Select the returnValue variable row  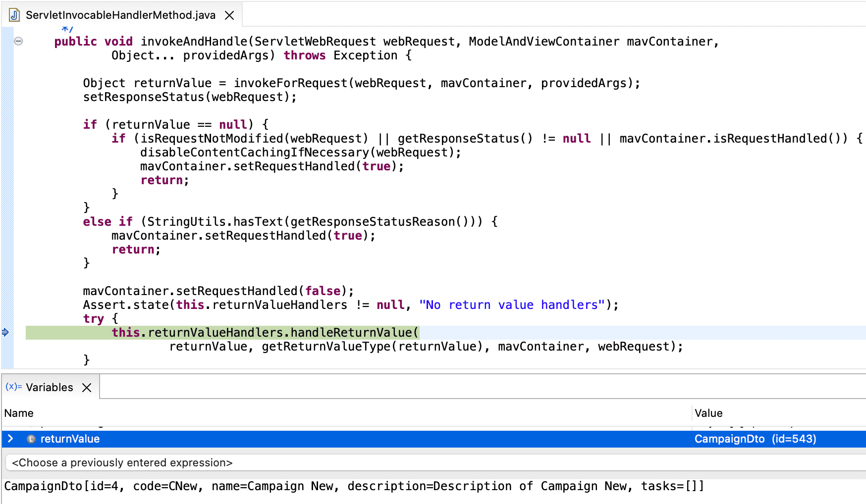pyautogui.click(x=70, y=439)
